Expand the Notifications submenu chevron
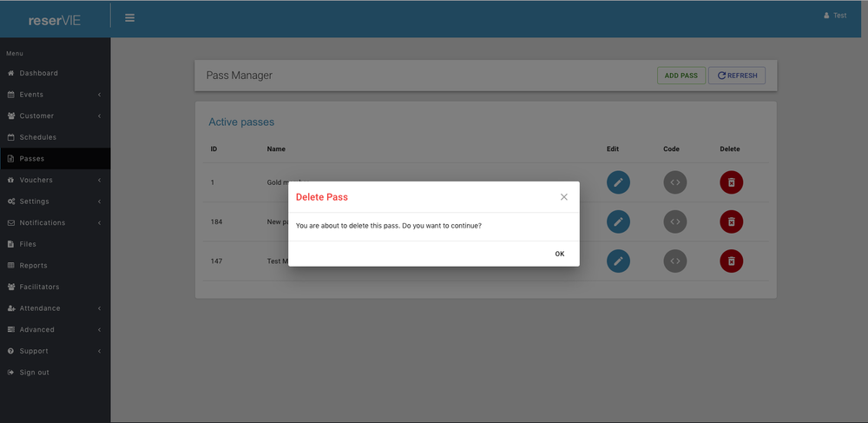This screenshot has width=868, height=423. click(x=99, y=222)
